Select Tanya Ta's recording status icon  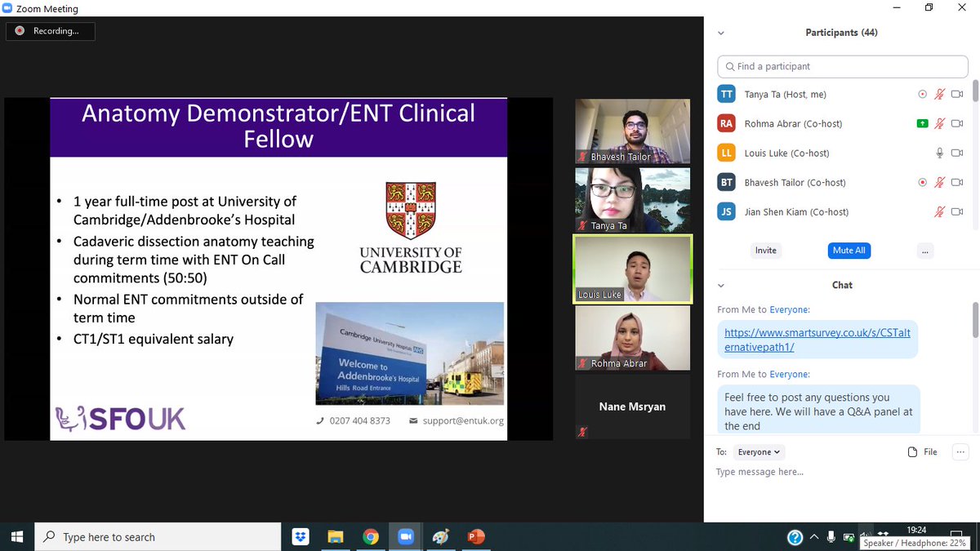tap(923, 95)
